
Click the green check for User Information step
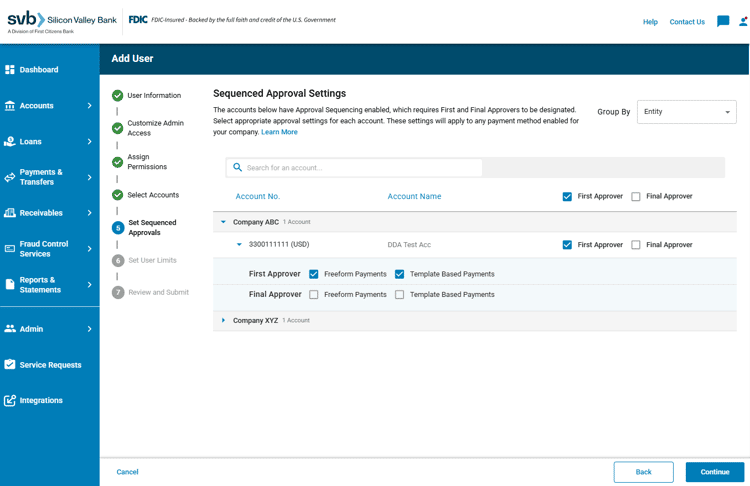118,96
